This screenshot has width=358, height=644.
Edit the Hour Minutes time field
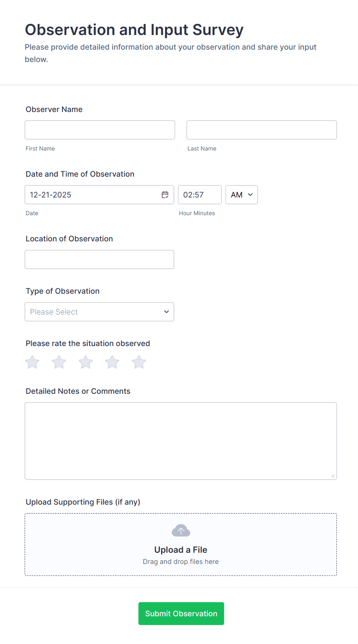pyautogui.click(x=199, y=195)
